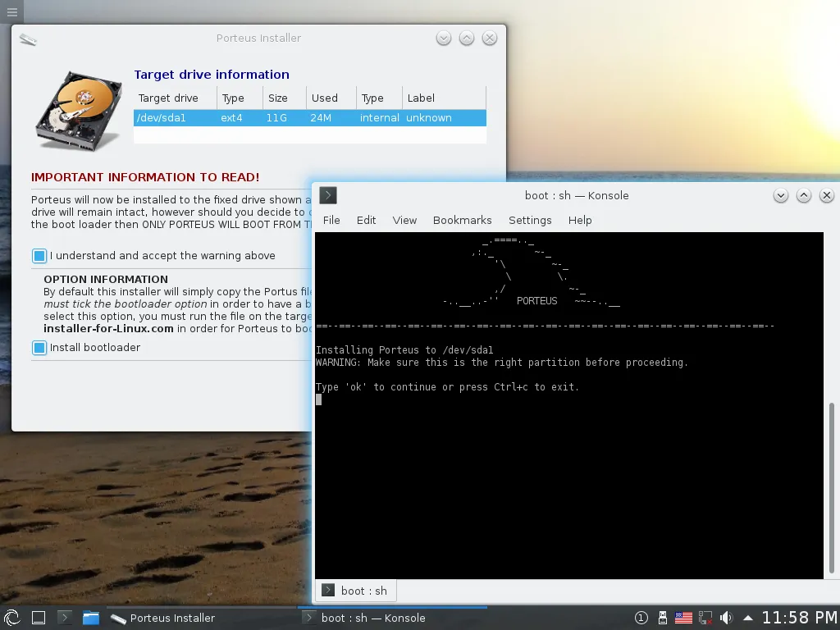Open the network connections tray icon

click(x=705, y=617)
